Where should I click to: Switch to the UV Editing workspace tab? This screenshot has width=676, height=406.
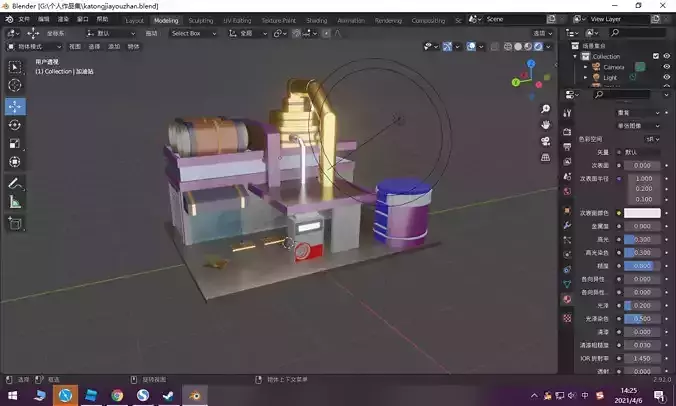[x=237, y=20]
